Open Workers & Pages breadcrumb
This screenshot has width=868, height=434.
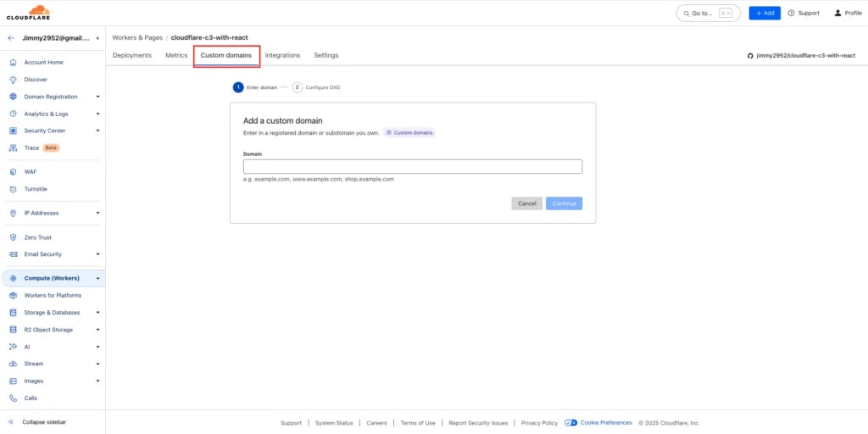[137, 37]
